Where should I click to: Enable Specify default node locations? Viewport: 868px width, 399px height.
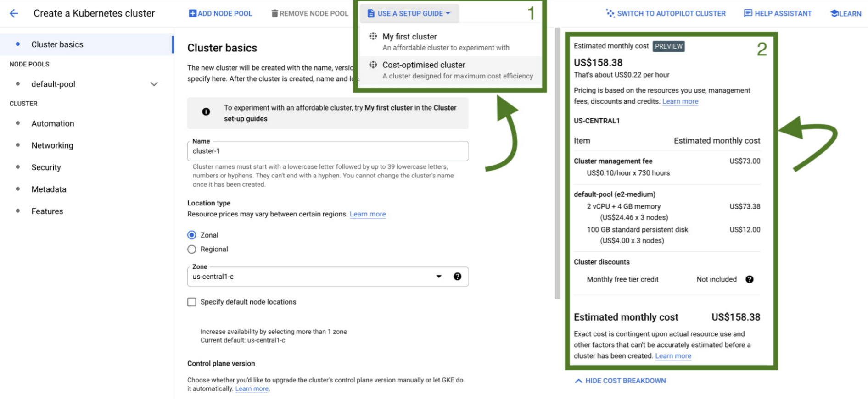(x=192, y=302)
